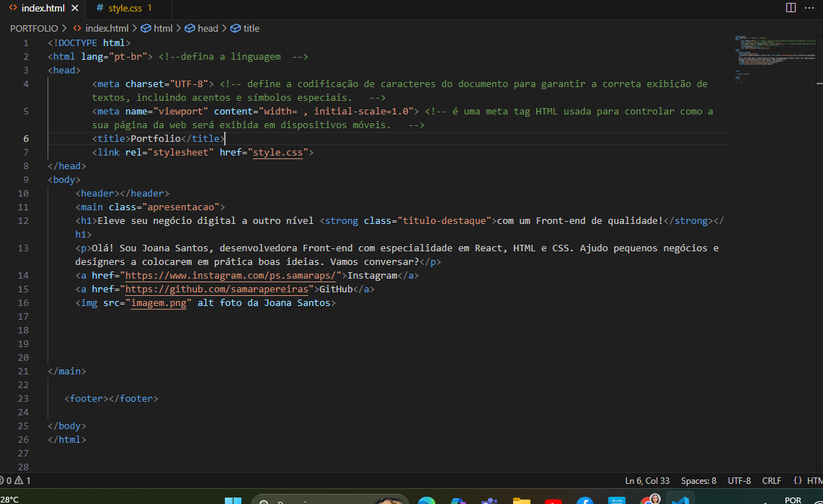Image resolution: width=823 pixels, height=504 pixels.
Task: Click the name="viewport" attribute text
Action: pyautogui.click(x=167, y=111)
